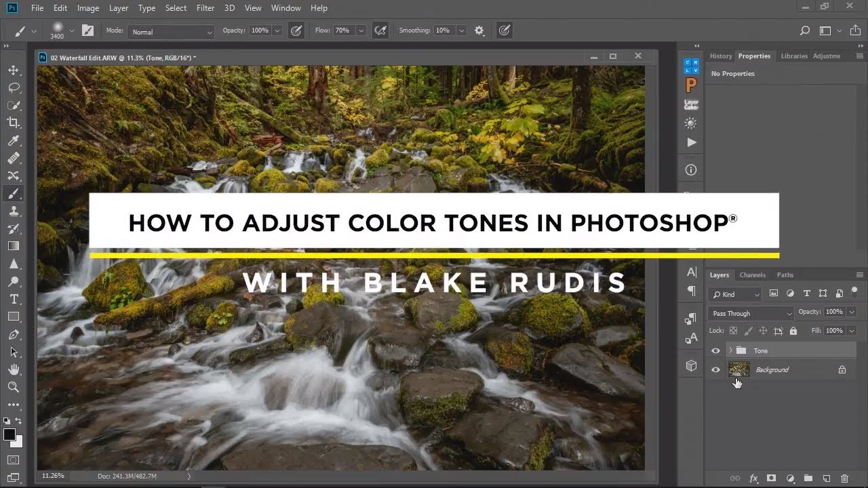Select the Clone Stamp tool
The width and height of the screenshot is (868, 488).
pos(13,211)
